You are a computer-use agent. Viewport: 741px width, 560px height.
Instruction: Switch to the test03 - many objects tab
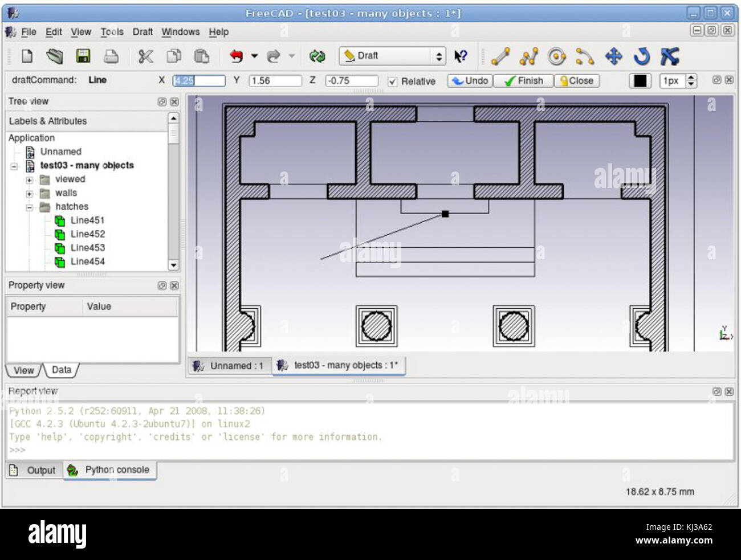339,365
